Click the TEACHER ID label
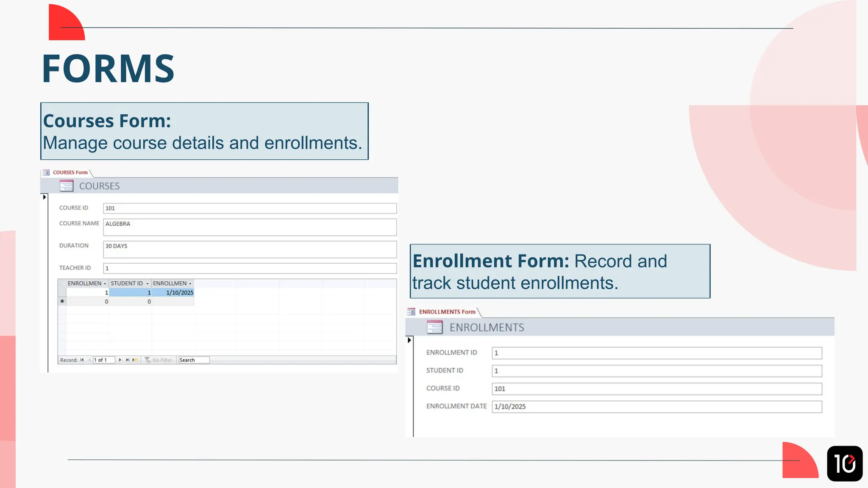The image size is (868, 488). (x=75, y=268)
